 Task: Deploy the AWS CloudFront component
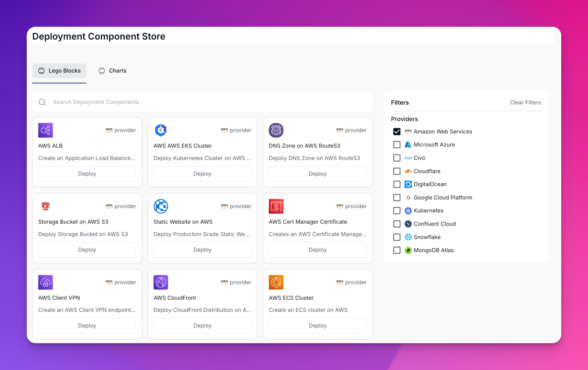(202, 325)
